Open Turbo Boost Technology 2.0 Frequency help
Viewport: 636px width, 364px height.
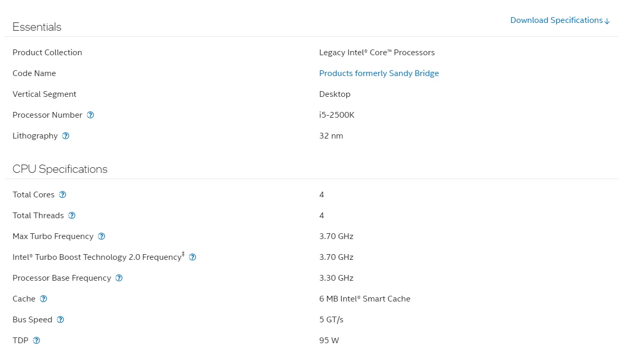(x=192, y=257)
